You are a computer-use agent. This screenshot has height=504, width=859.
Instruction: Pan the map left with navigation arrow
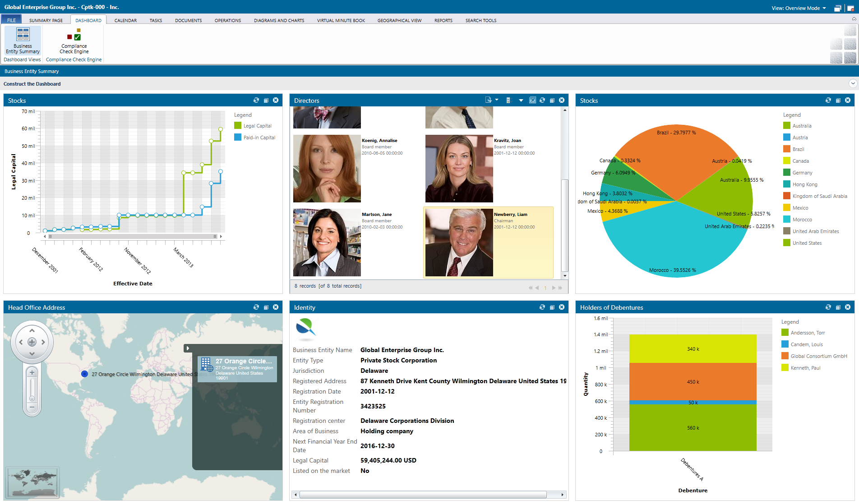21,342
